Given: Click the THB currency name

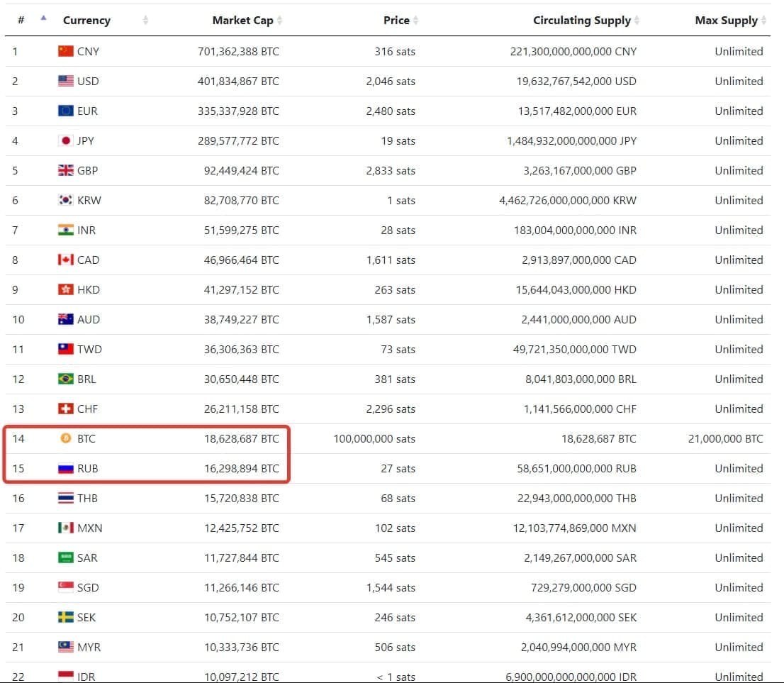Looking at the screenshot, I should pyautogui.click(x=87, y=498).
